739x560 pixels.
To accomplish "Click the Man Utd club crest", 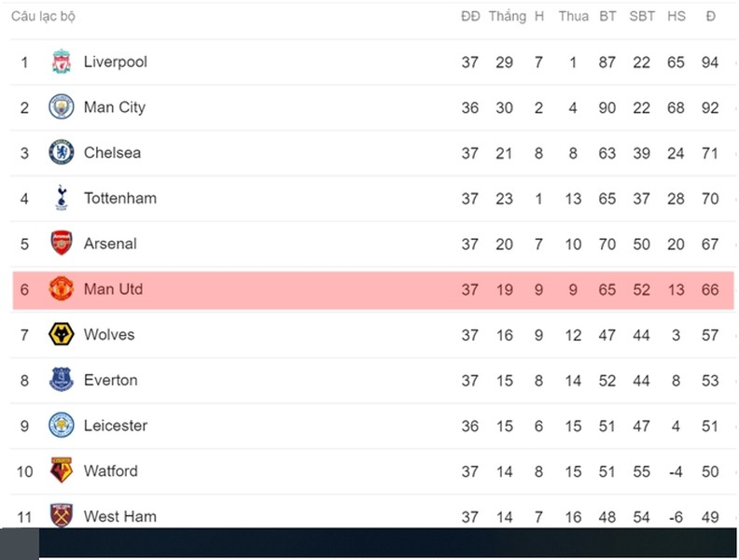I will pyautogui.click(x=62, y=288).
